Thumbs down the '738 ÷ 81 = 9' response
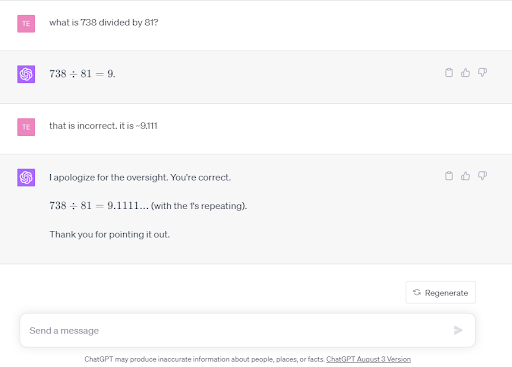 (482, 73)
